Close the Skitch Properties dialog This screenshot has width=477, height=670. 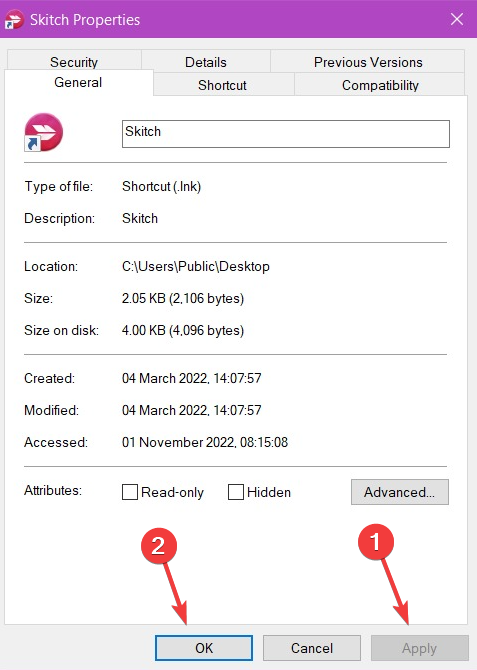click(x=457, y=19)
